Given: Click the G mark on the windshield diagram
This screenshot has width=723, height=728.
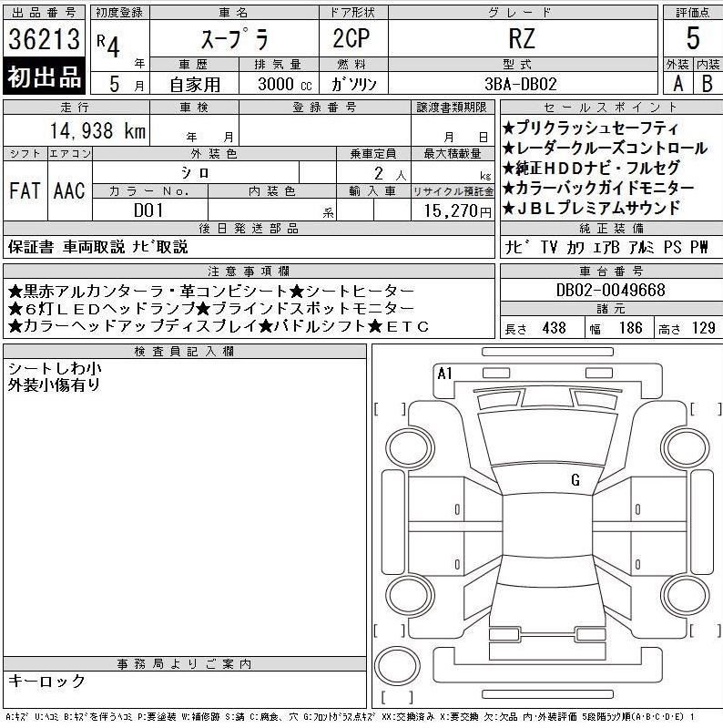Looking at the screenshot, I should click(575, 479).
